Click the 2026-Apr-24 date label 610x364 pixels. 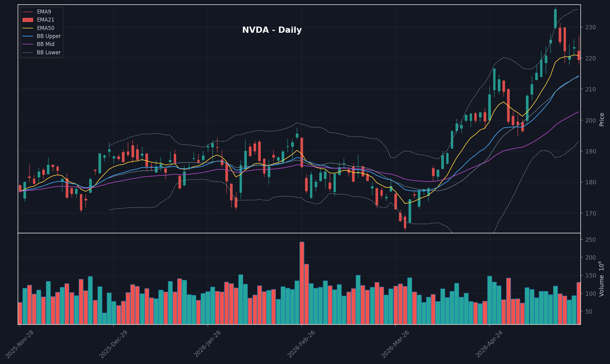click(x=489, y=344)
